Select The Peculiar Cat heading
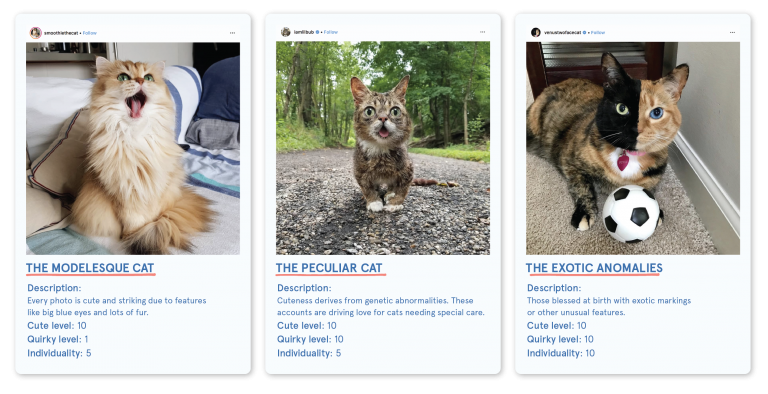The height and width of the screenshot is (394, 768). [329, 268]
